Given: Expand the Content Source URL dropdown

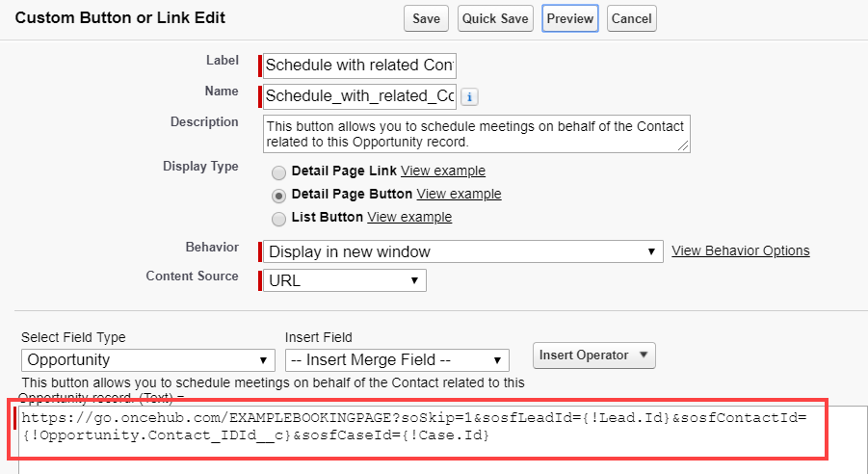Looking at the screenshot, I should pos(344,279).
